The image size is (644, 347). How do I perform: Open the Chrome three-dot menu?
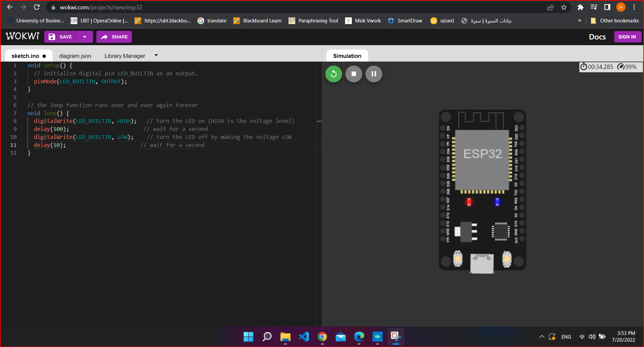634,7
